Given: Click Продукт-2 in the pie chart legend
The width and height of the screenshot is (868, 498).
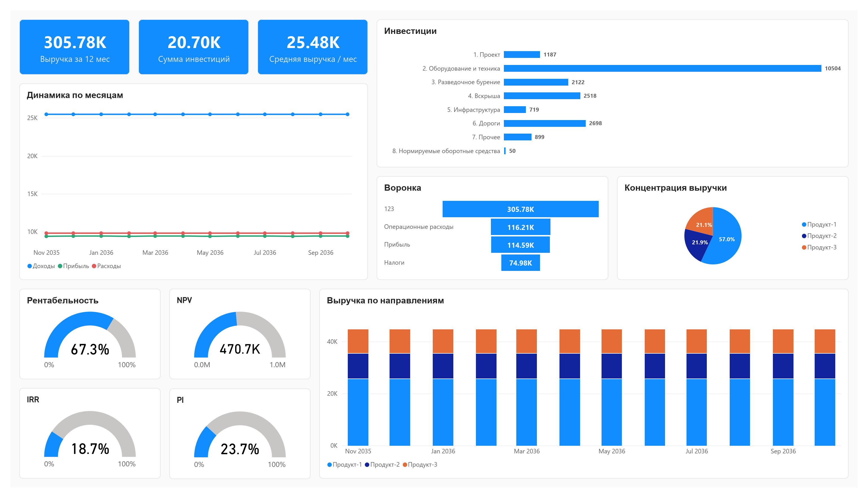Looking at the screenshot, I should pyautogui.click(x=819, y=236).
